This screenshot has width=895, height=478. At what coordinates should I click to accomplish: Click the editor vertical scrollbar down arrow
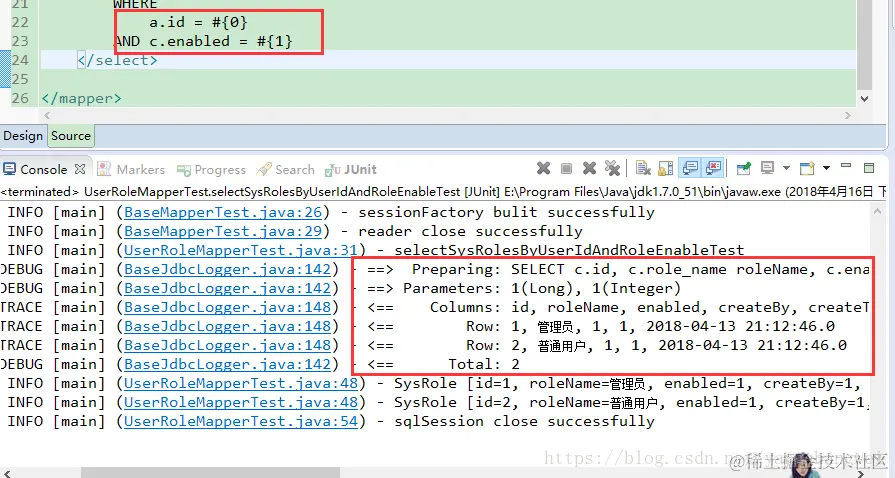click(864, 99)
